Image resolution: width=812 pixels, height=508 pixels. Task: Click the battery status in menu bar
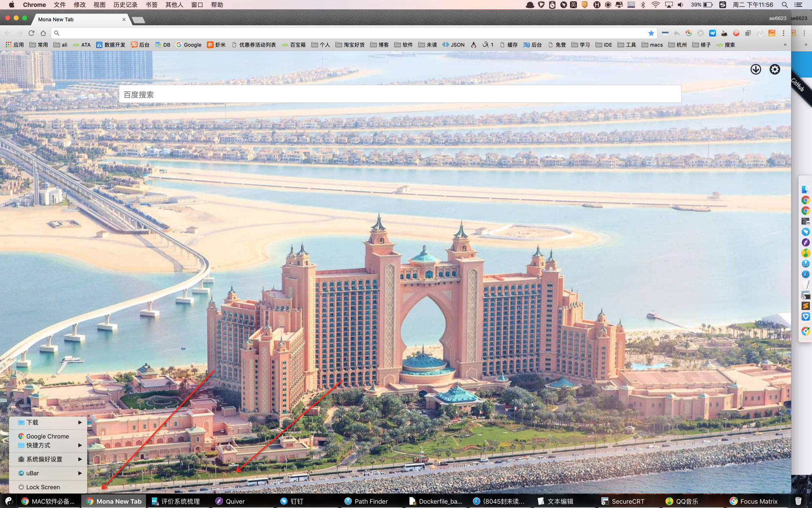point(702,5)
